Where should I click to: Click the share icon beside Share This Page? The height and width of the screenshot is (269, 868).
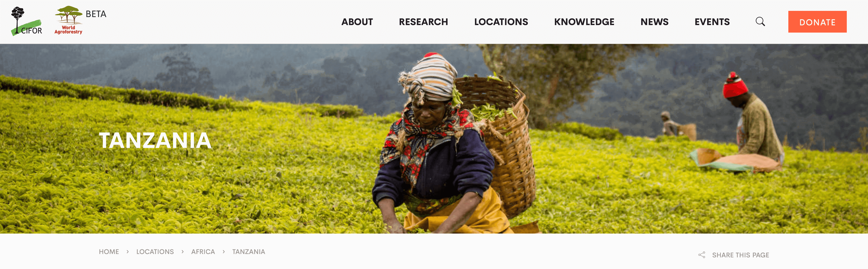(x=701, y=255)
